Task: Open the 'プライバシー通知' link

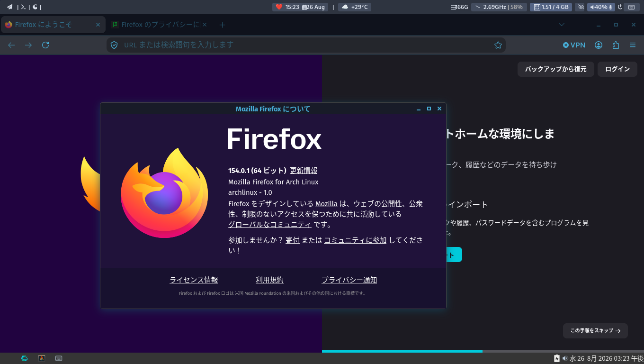Action: (x=349, y=280)
